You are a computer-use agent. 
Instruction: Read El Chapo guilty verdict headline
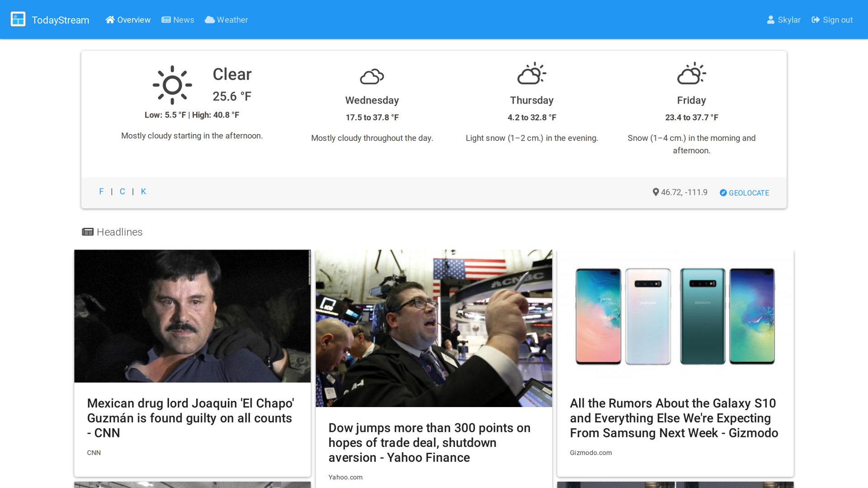coord(191,418)
